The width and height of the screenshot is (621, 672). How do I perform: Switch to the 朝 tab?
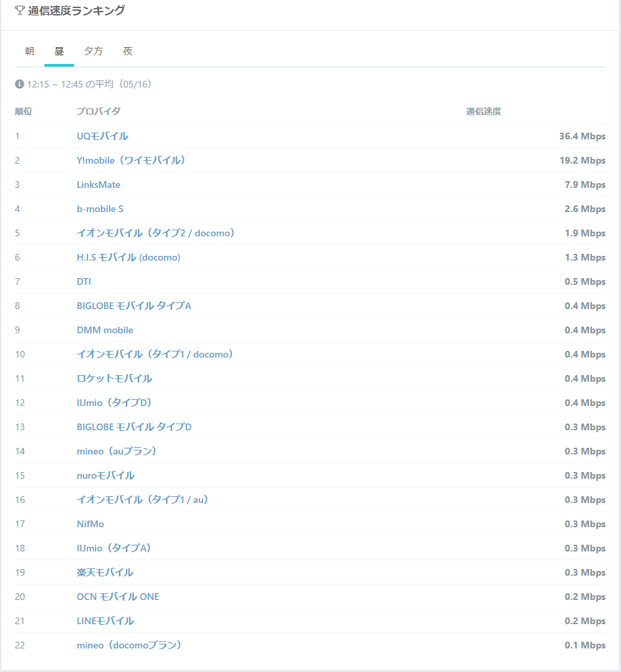tap(30, 51)
